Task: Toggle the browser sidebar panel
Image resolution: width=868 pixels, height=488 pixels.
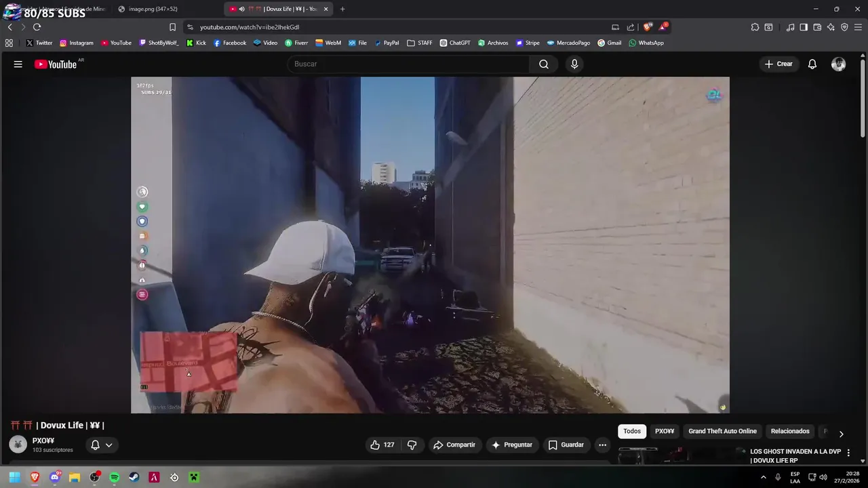Action: click(804, 27)
